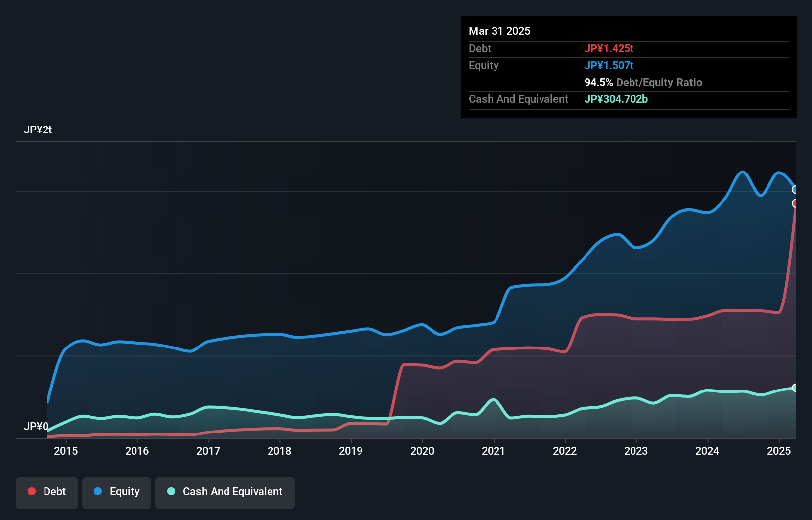Pick the 2020 x-axis year label

click(x=422, y=451)
